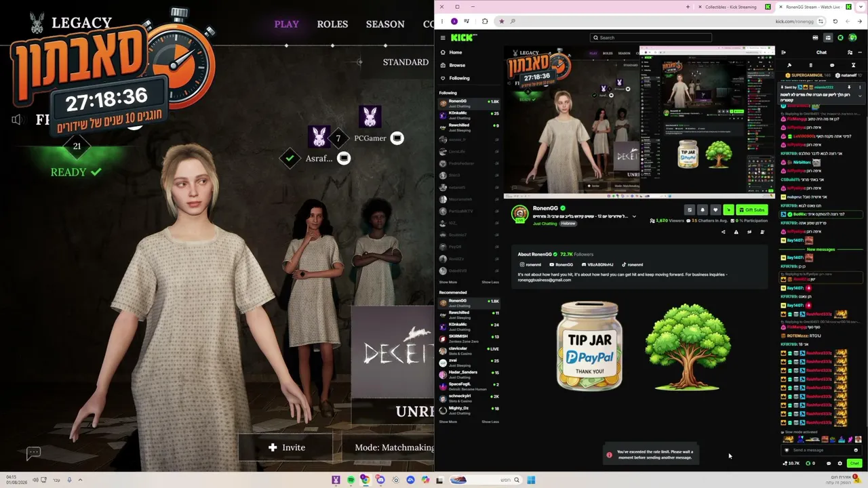Open Rawchilled channel in Following list

pyautogui.click(x=469, y=127)
